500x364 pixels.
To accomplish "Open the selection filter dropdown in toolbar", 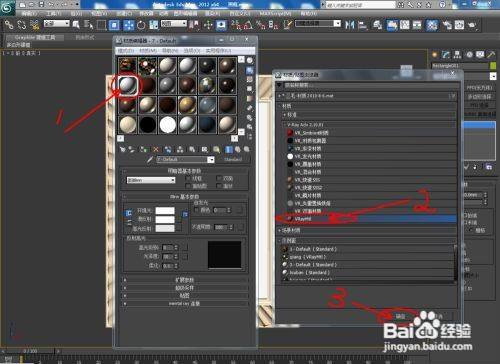I will pyautogui.click(x=57, y=23).
